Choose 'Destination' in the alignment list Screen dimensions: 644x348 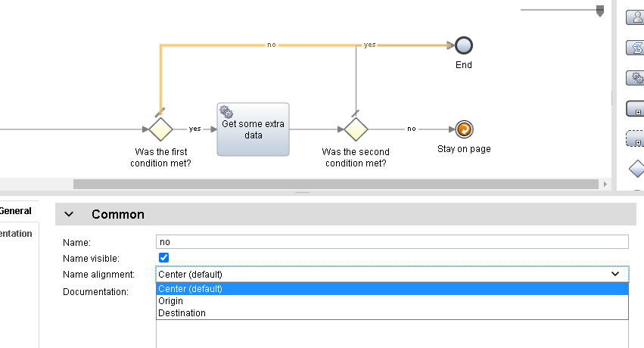click(392, 312)
